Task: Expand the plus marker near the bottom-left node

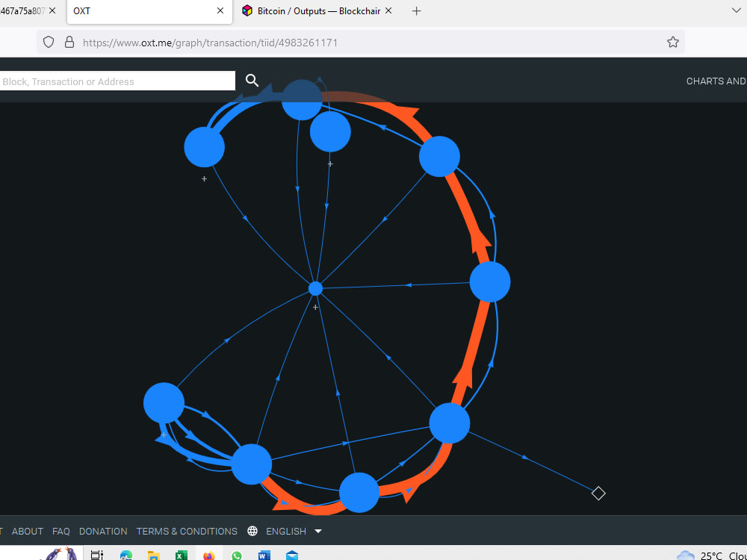Action: (164, 434)
